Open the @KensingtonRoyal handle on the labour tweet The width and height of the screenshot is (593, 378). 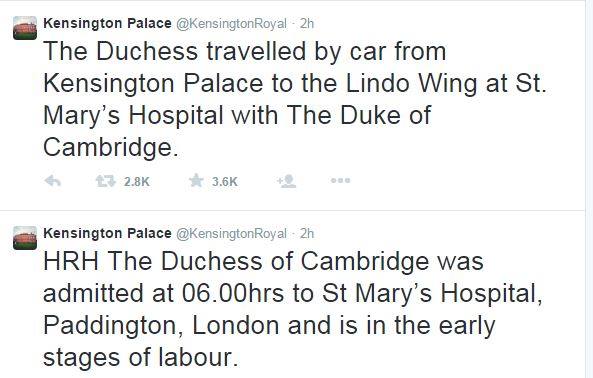pos(231,234)
